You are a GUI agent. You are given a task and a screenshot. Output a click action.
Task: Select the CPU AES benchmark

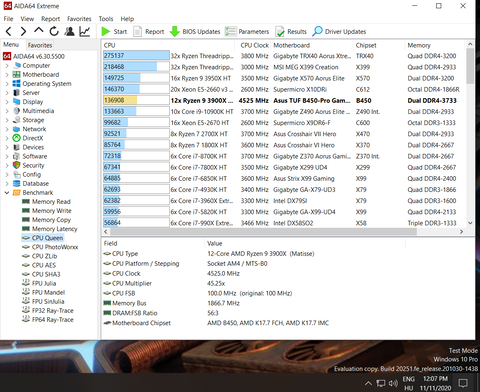coord(39,265)
